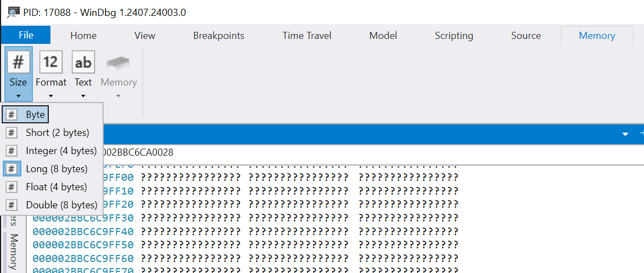Click the grayed Memory chip icon
644x273 pixels.
(x=118, y=62)
